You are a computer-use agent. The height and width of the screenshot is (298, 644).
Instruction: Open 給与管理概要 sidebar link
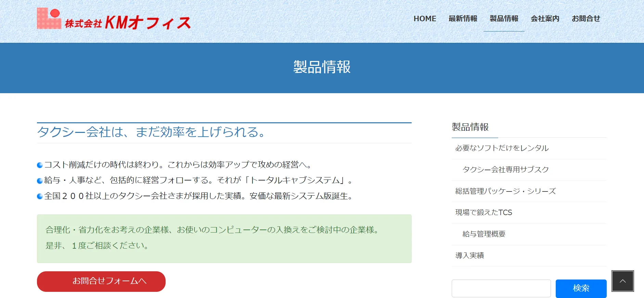click(x=484, y=234)
